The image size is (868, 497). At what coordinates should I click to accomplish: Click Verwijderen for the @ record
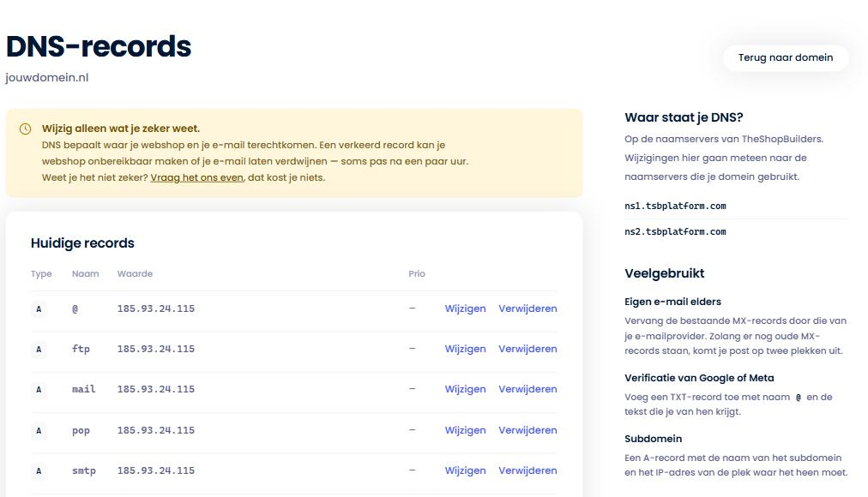(x=527, y=308)
